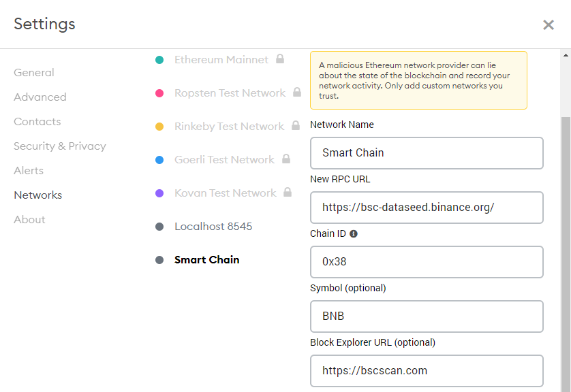The image size is (571, 392).
Task: Select Ethereum Mainnet in network list
Action: (x=221, y=60)
